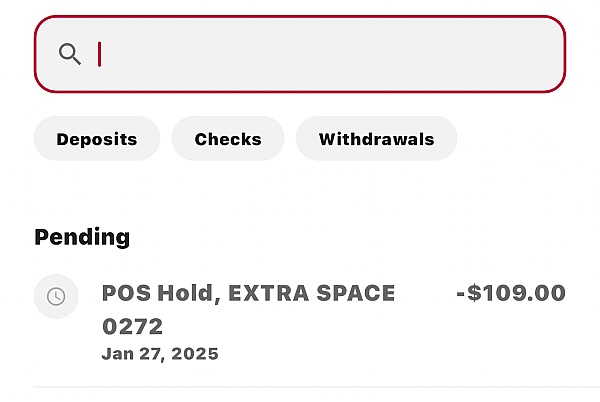
Task: Place cursor at the red text caret
Action: tap(99, 54)
